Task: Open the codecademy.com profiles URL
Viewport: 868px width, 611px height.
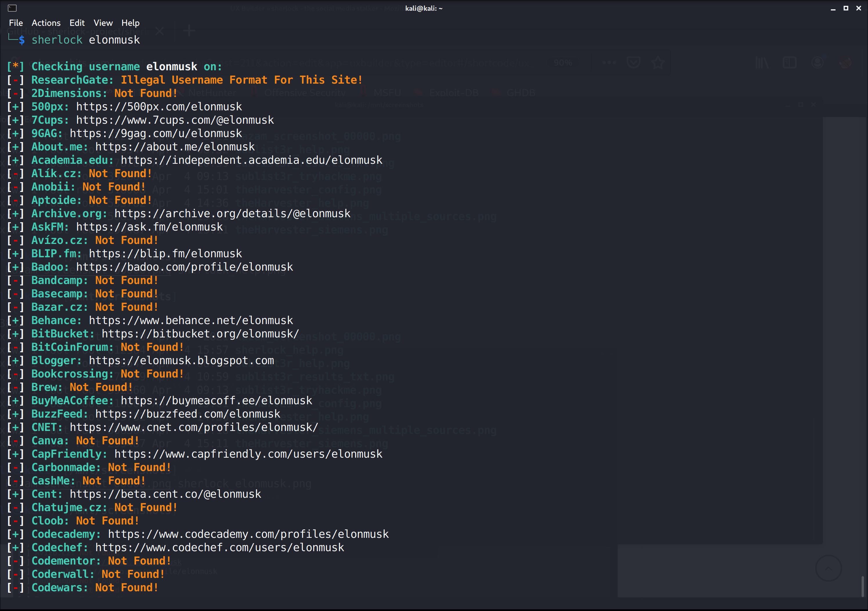Action: pyautogui.click(x=248, y=534)
